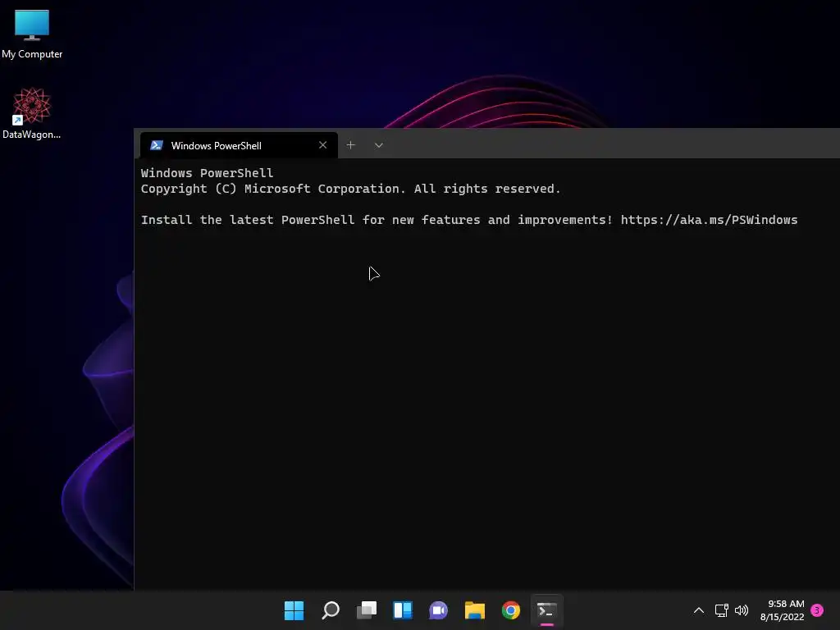Open the Widgets panel from taskbar
This screenshot has width=840, height=630.
[403, 610]
